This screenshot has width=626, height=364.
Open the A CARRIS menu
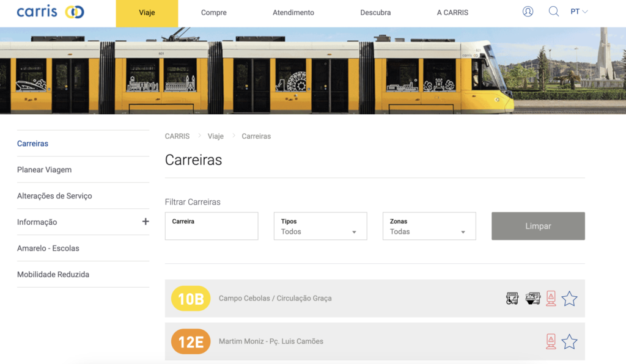pyautogui.click(x=452, y=13)
